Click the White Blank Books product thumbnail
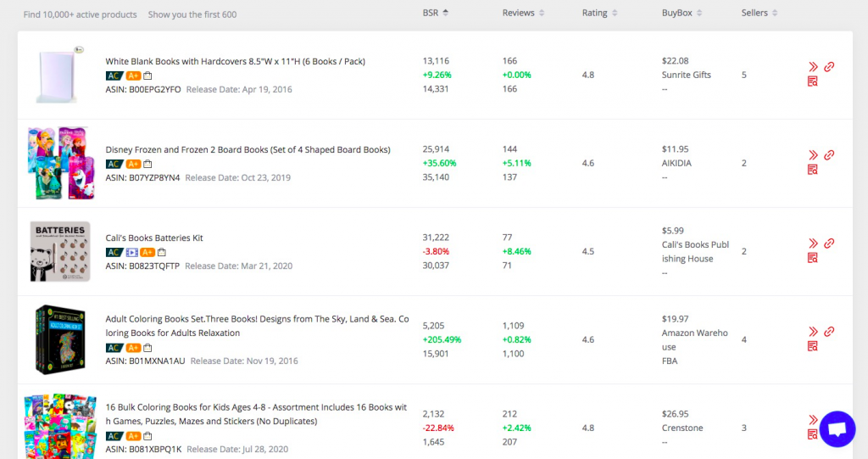 tap(60, 75)
